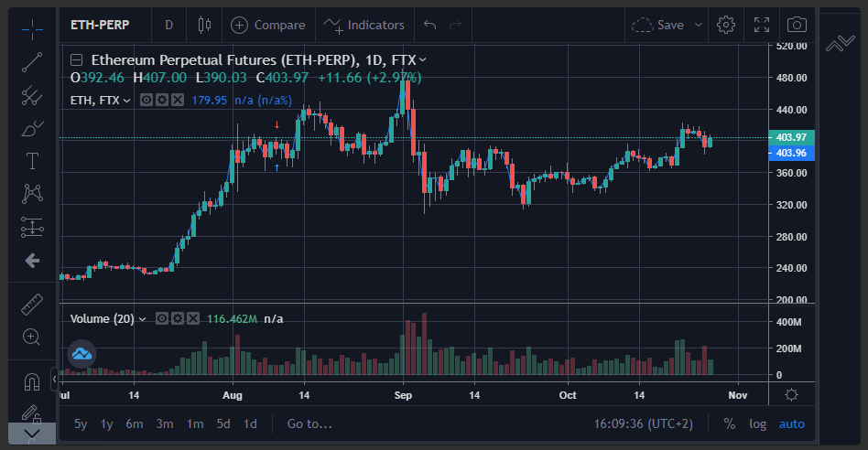Open the Indicators dialog
This screenshot has height=450, width=868.
tap(364, 25)
